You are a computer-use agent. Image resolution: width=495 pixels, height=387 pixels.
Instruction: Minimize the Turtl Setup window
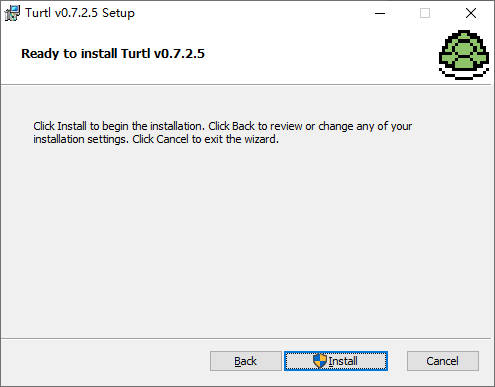tap(380, 13)
